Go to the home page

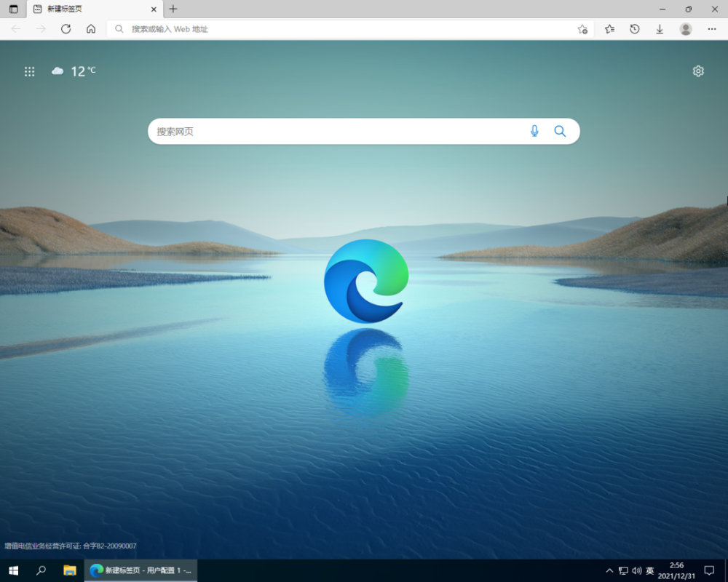pos(91,29)
